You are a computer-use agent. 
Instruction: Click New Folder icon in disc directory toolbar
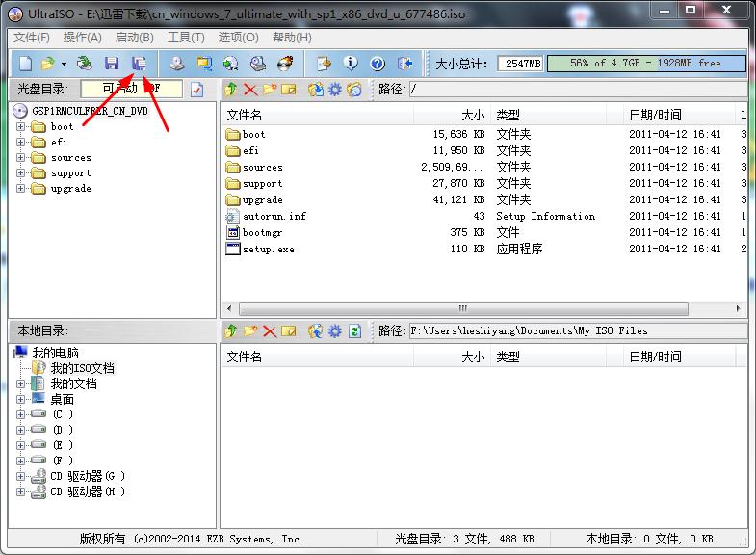click(x=270, y=90)
